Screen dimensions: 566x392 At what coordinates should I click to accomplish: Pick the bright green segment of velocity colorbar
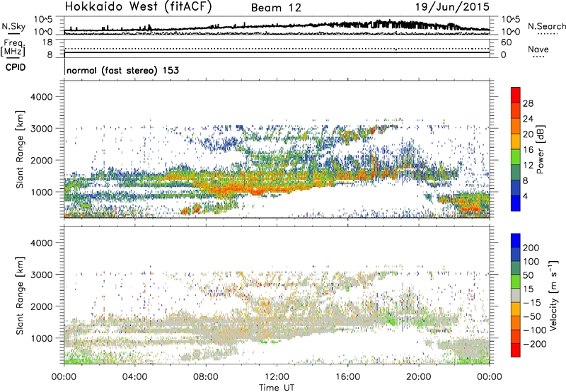(x=516, y=282)
